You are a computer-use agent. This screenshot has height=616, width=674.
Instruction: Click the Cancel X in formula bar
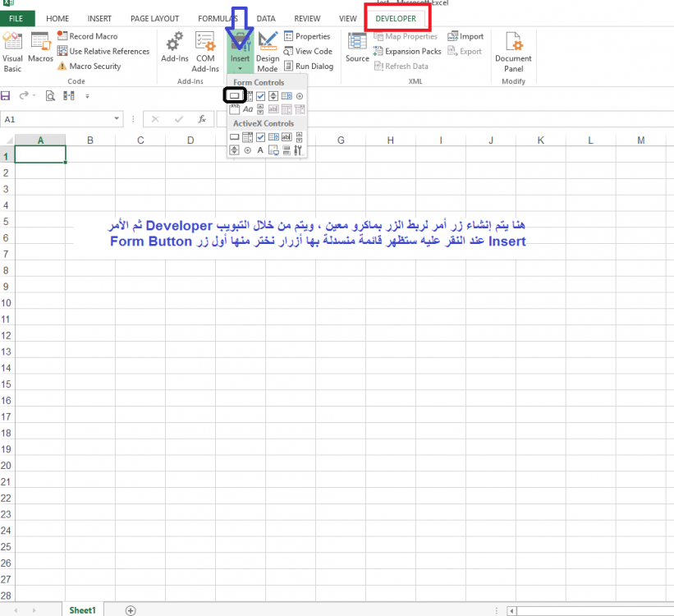[x=155, y=119]
